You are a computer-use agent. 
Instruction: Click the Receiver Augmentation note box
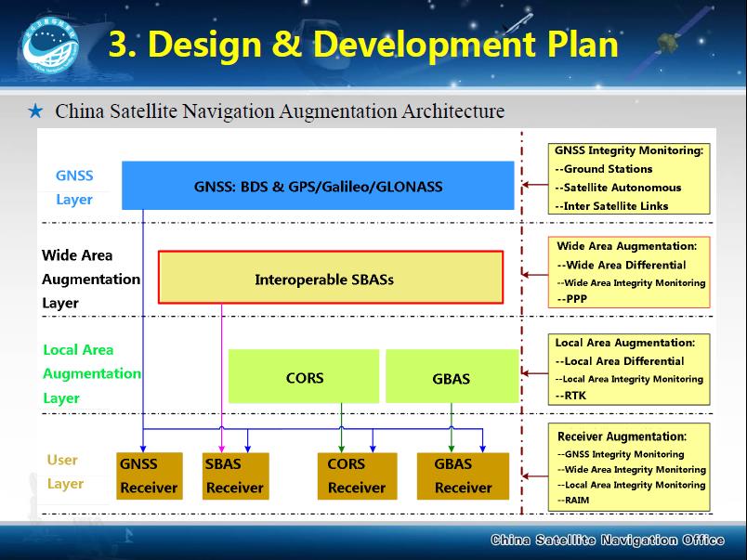[x=630, y=467]
